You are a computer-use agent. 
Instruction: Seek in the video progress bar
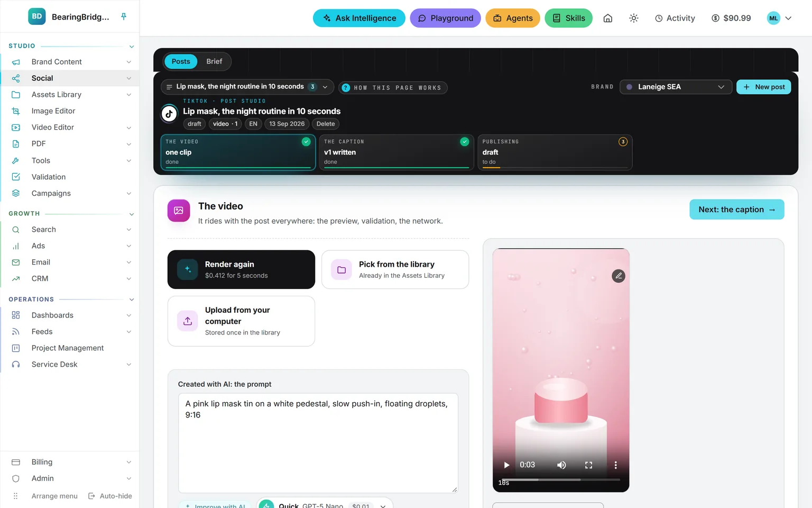pyautogui.click(x=561, y=479)
